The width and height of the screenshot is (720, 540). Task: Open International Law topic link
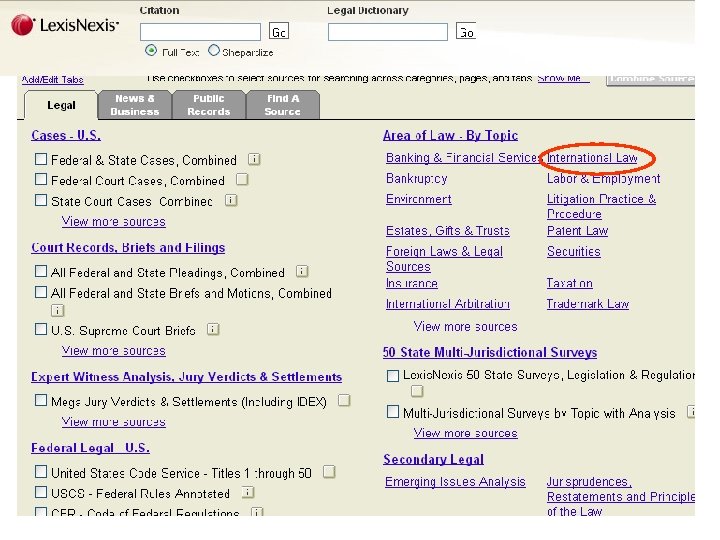pos(592,158)
